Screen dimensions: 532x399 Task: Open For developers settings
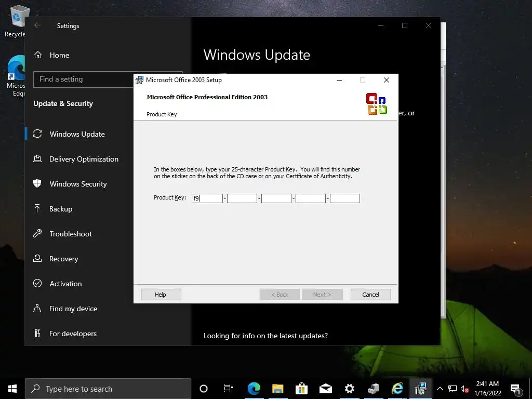click(73, 334)
